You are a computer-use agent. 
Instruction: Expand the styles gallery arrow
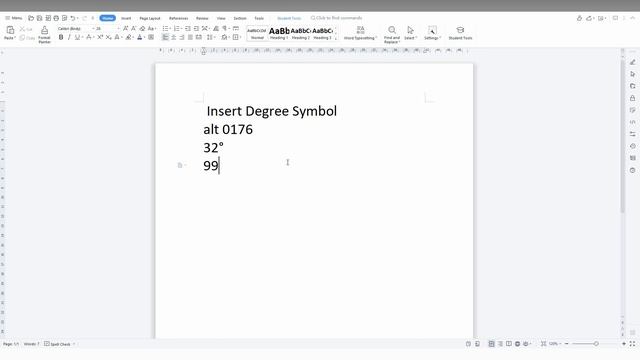click(x=336, y=38)
